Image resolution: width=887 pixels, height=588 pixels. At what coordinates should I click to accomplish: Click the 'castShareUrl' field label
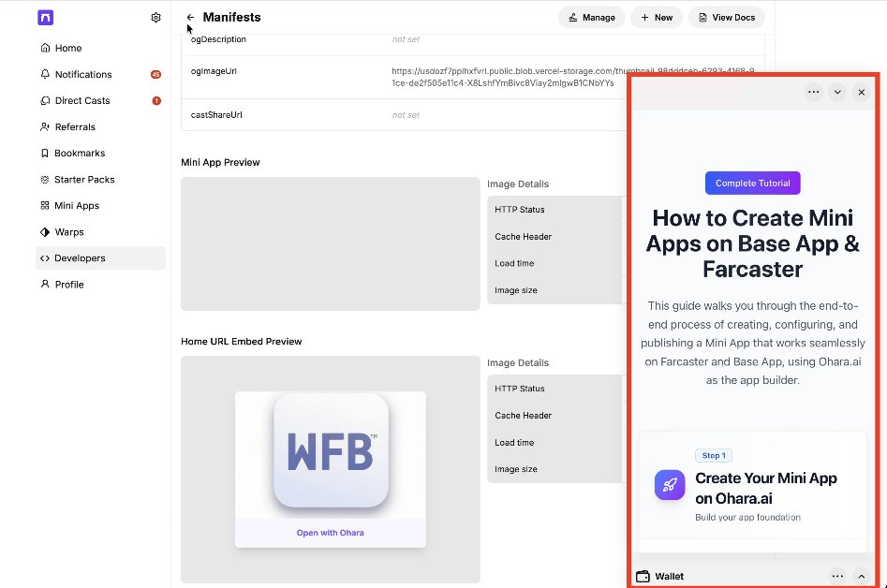pyautogui.click(x=216, y=115)
